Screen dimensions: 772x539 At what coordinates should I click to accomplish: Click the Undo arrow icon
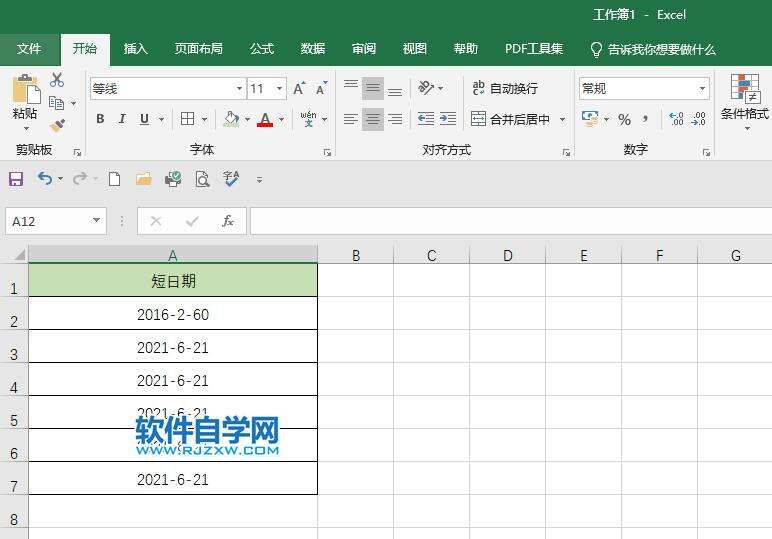tap(45, 179)
